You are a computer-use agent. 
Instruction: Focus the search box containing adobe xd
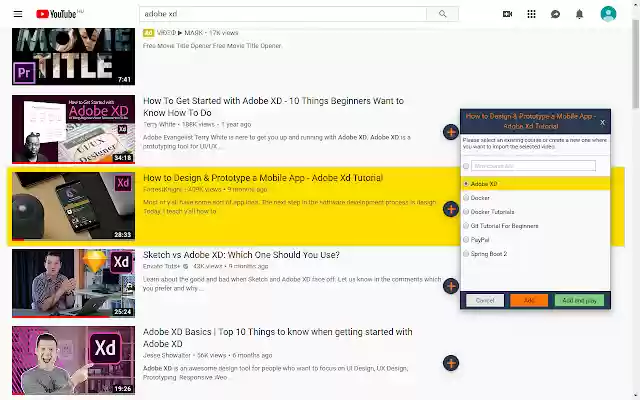click(283, 14)
